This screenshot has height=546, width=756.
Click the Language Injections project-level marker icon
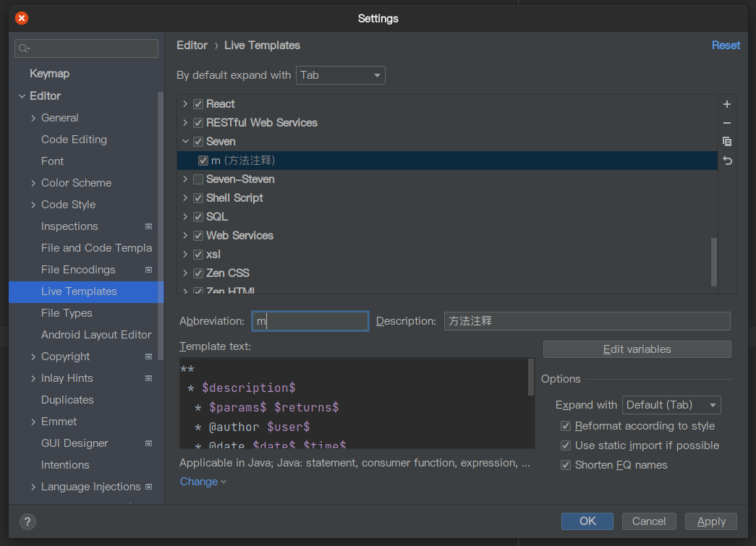(x=148, y=487)
